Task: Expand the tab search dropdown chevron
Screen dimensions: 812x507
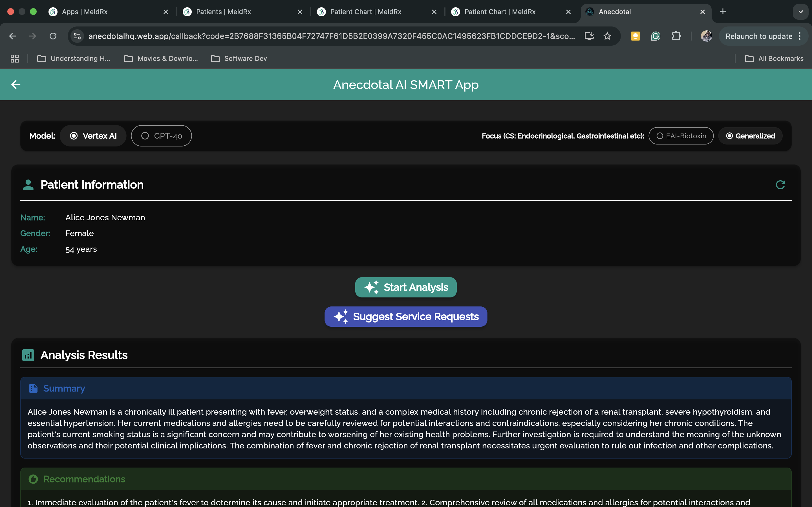Action: click(x=800, y=12)
